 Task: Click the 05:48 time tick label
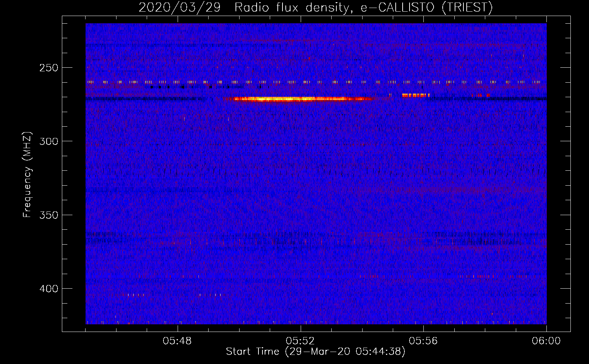click(x=177, y=341)
